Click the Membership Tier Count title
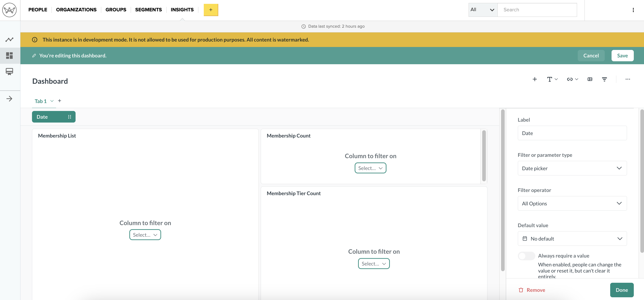Viewport: 644px width, 300px height. 293,193
